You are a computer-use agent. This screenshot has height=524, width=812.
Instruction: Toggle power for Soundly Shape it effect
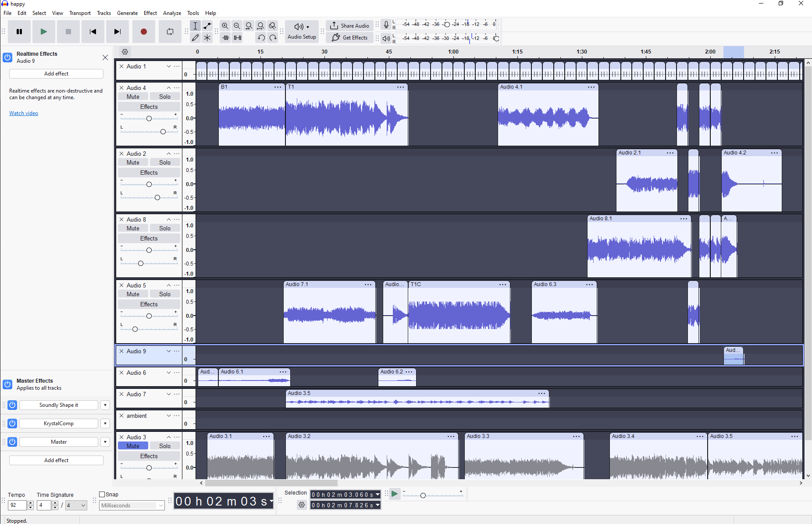click(12, 405)
